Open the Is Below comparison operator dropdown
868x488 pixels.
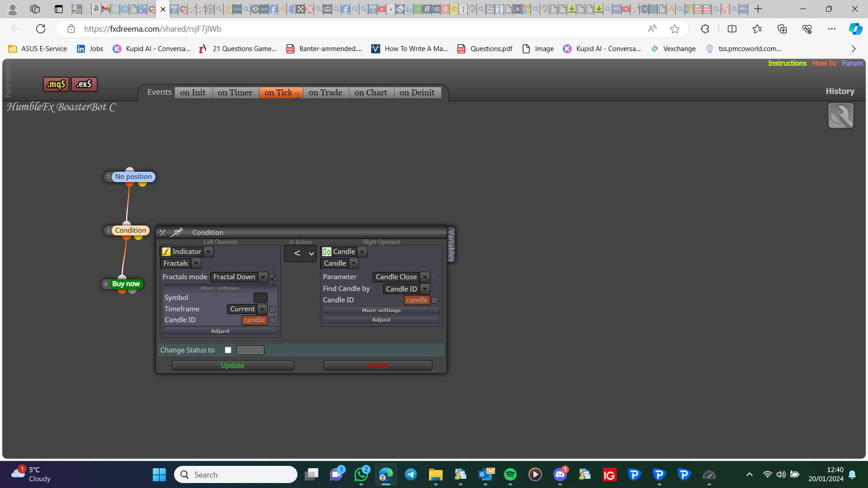[300, 253]
